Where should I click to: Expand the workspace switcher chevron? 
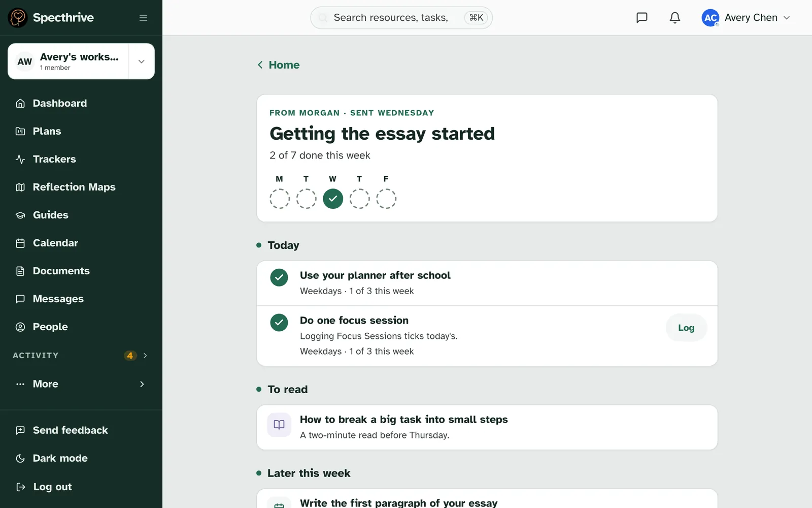tap(142, 61)
